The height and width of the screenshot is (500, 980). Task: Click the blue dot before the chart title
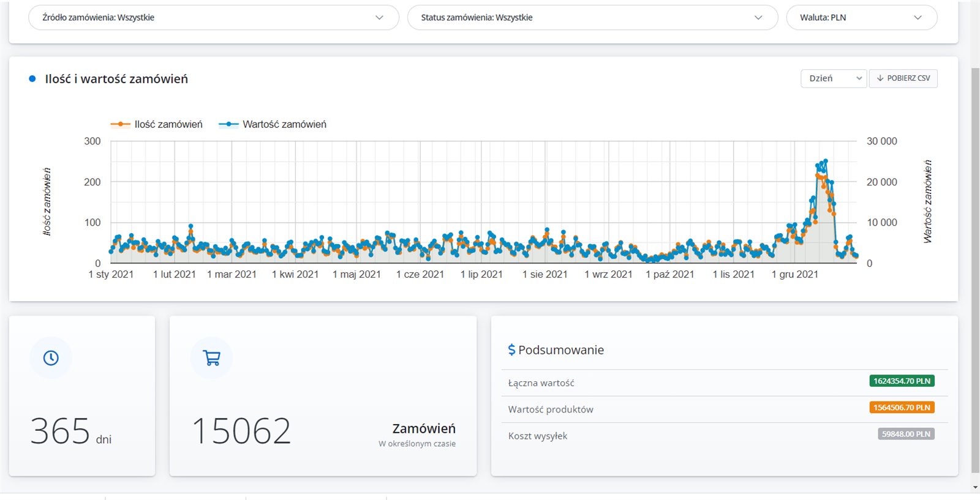point(32,79)
